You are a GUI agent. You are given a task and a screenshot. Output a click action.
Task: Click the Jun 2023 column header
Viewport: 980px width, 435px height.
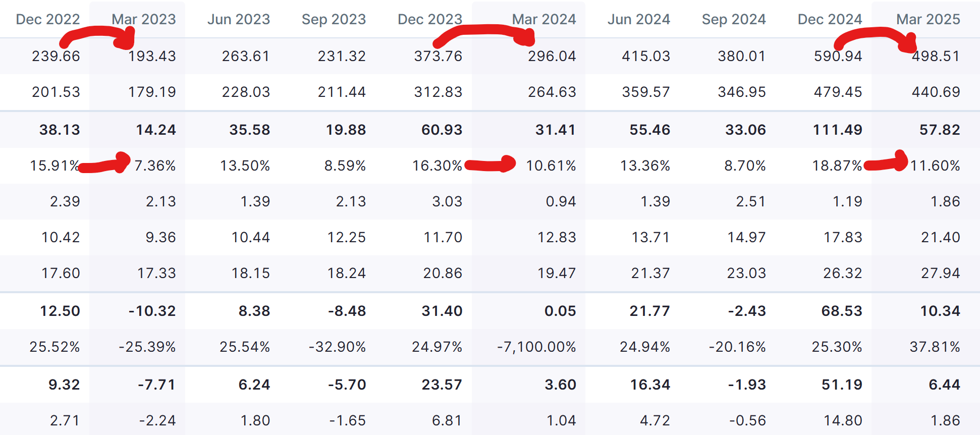[239, 19]
